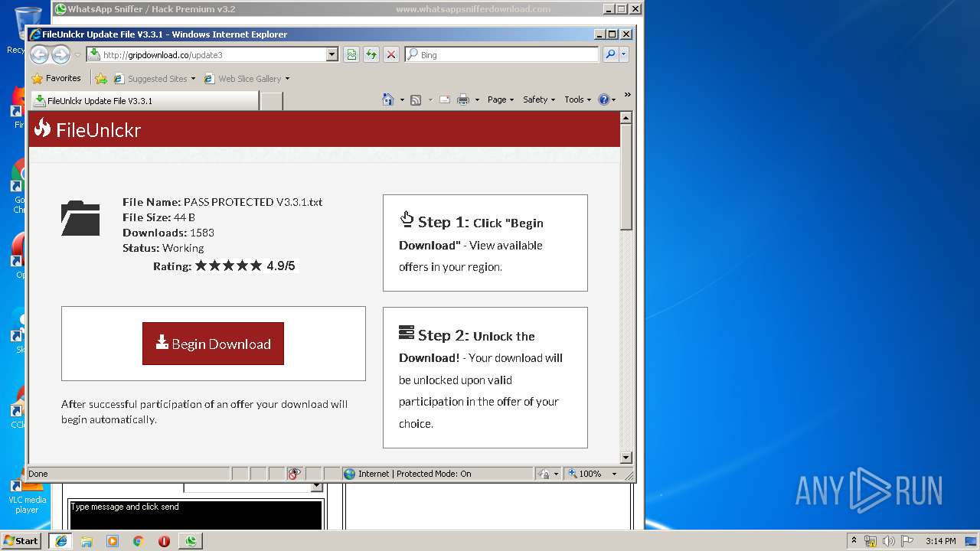Open the media player taskbar icon

point(113,541)
